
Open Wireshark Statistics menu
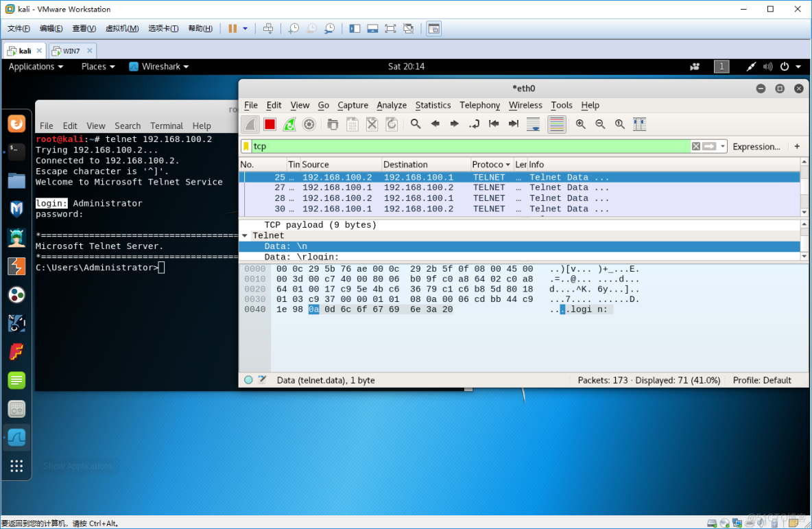click(433, 105)
